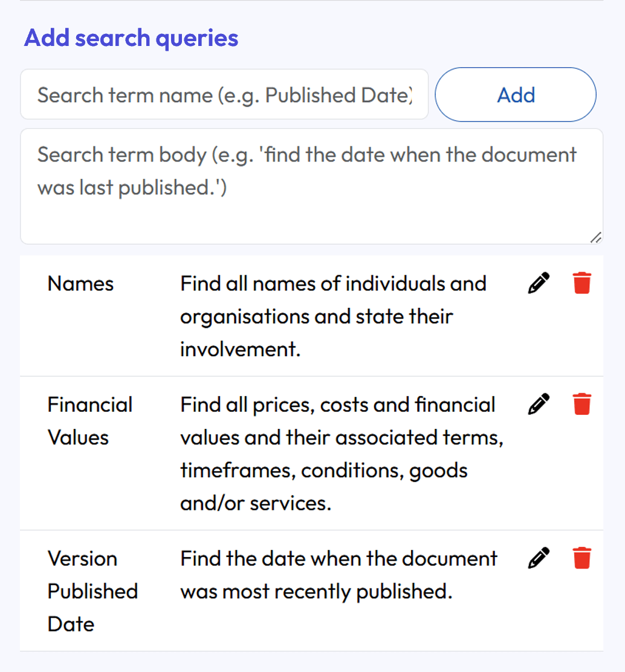Screen dimensions: 625x672
Task: Delete the Names search query via trash icon
Action: pyautogui.click(x=581, y=282)
